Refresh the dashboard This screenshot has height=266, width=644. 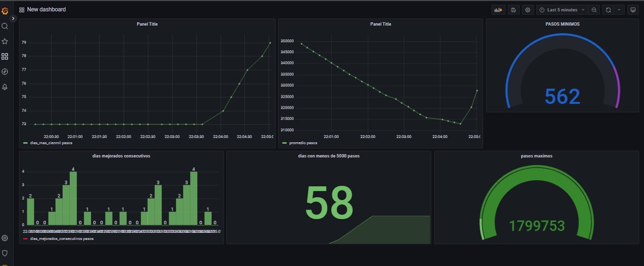[608, 9]
